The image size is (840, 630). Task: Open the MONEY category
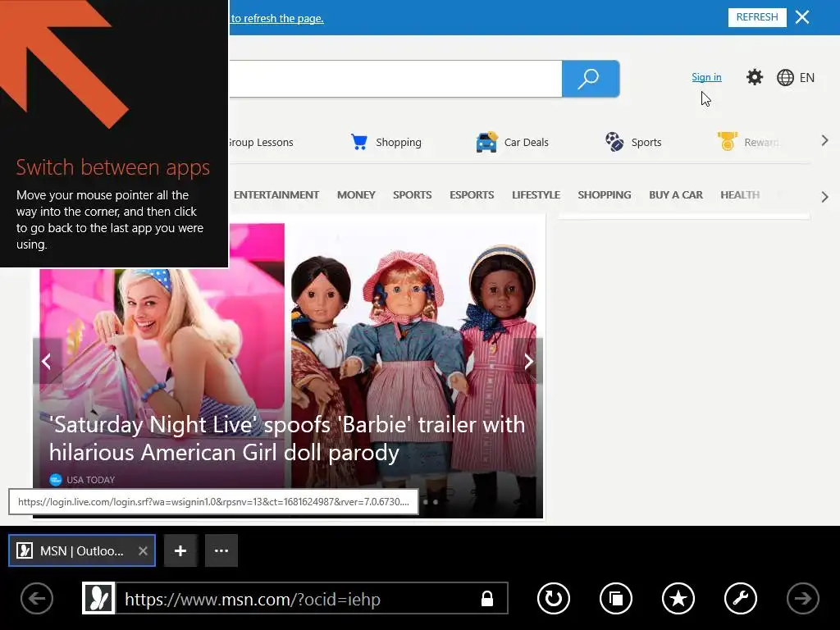[x=356, y=195]
